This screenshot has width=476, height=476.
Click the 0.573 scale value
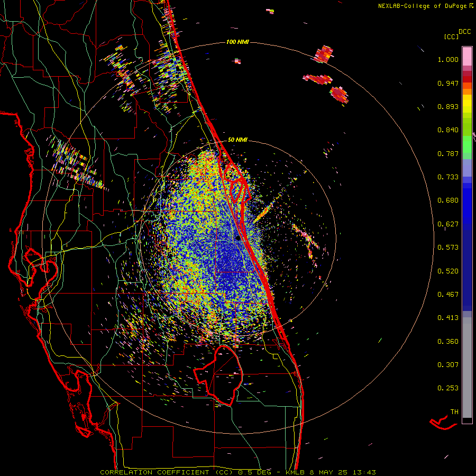click(448, 248)
